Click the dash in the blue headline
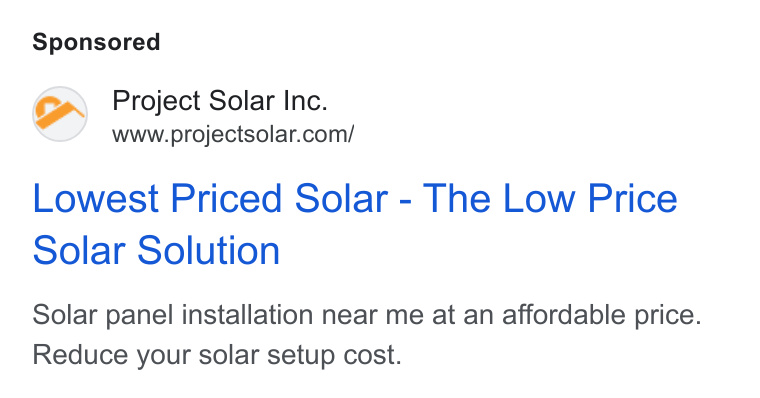The image size is (760, 398). 406,200
